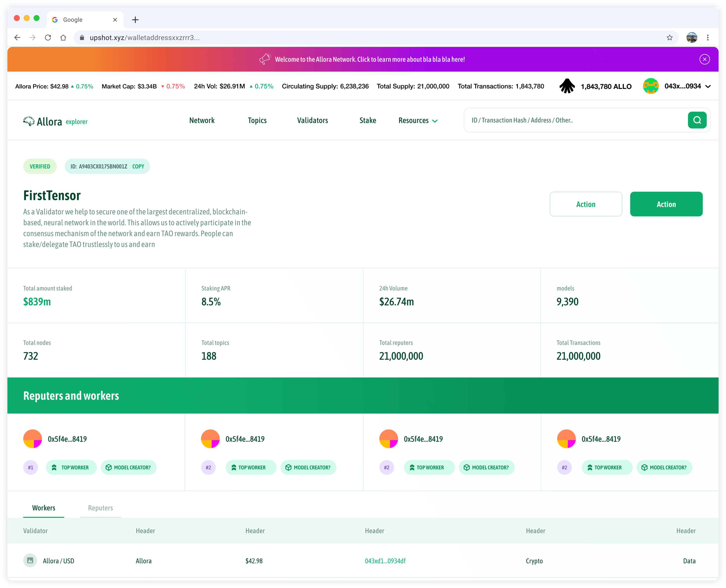
Task: Switch to the Reputers tab
Action: (101, 508)
